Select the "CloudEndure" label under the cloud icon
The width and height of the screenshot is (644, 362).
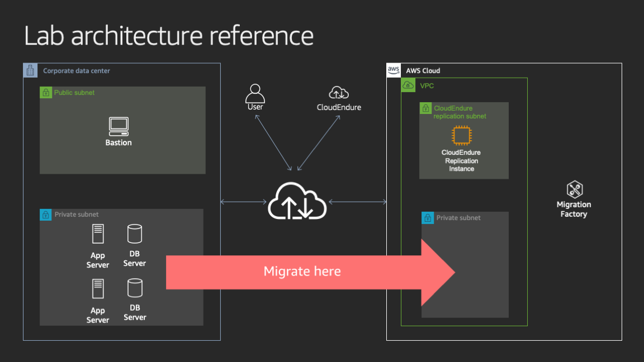tap(339, 107)
